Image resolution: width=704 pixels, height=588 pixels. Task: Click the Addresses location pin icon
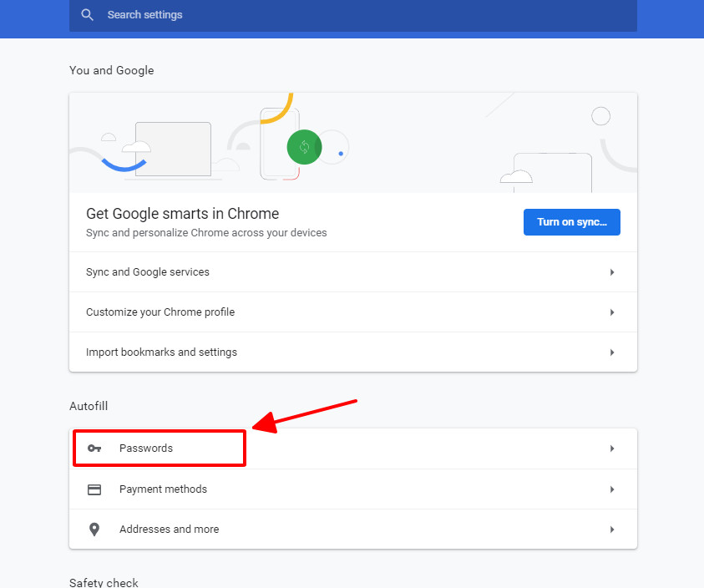[x=94, y=530]
